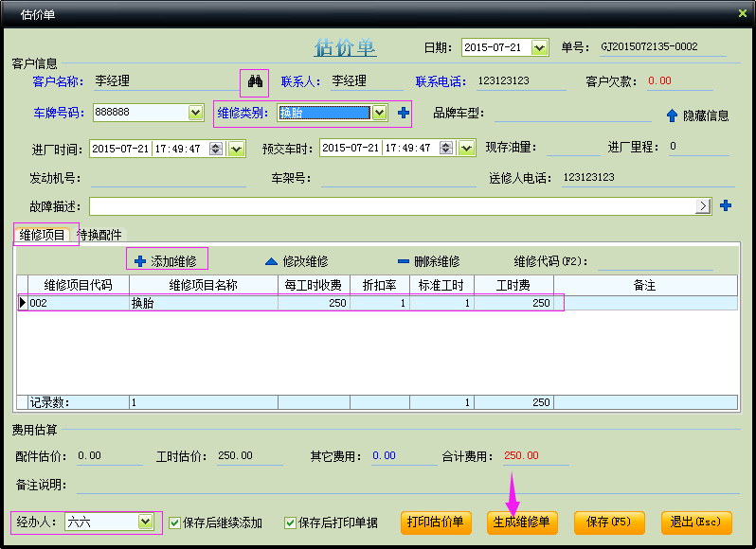Click the arrow button in 故障描述 field
This screenshot has height=549, width=756.
pyautogui.click(x=703, y=206)
